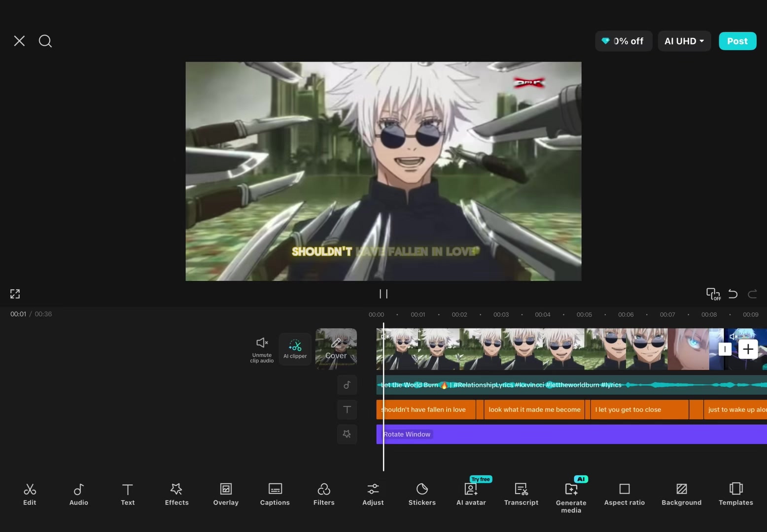Open the Captions tool

(275, 494)
